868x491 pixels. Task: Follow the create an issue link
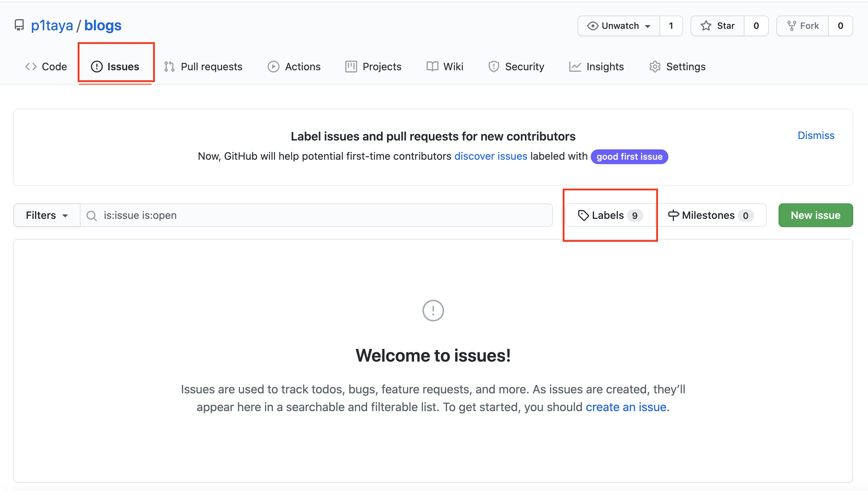tap(626, 407)
